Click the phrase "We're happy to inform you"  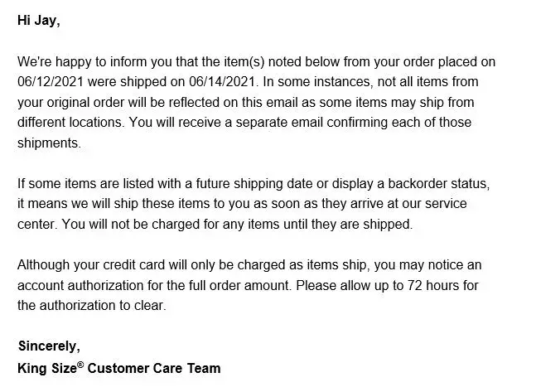[x=93, y=62]
